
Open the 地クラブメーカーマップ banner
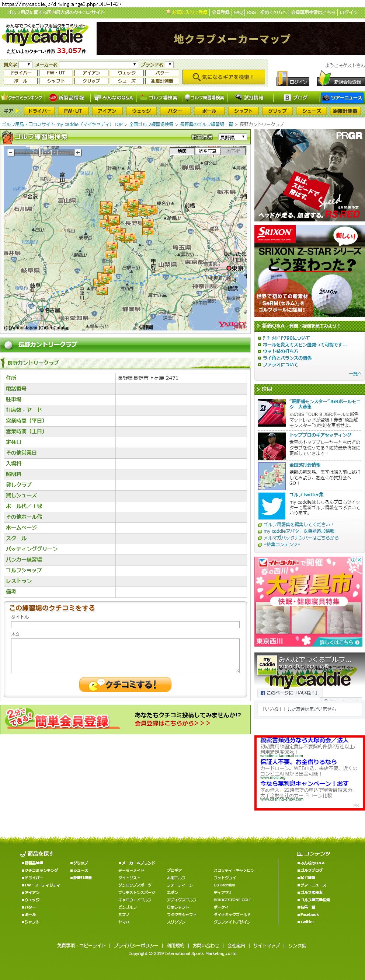(x=231, y=38)
